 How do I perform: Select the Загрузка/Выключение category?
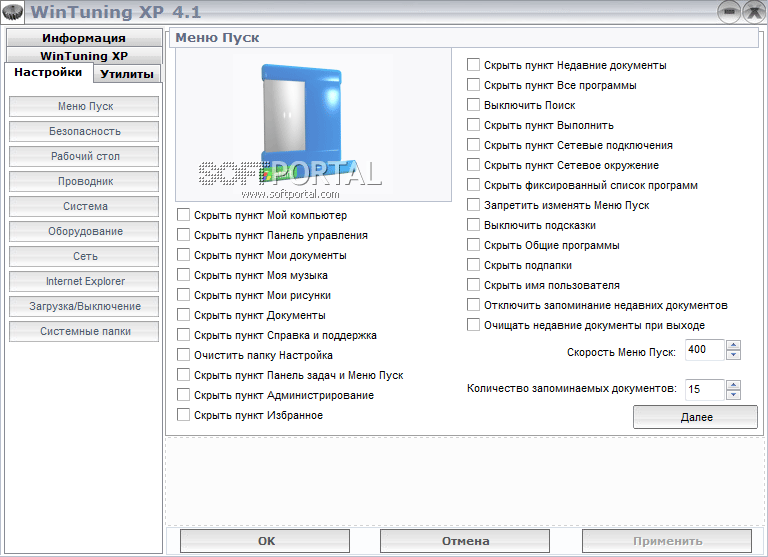84,306
